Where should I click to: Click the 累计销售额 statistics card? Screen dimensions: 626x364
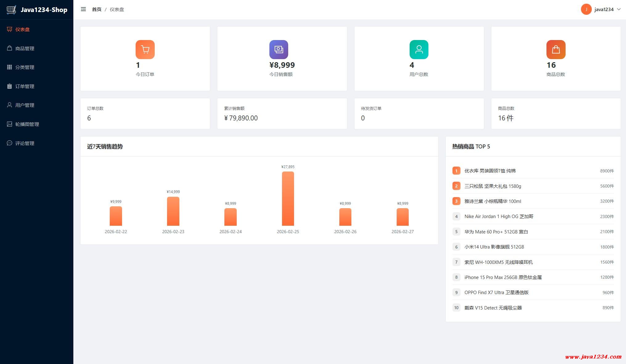tap(282, 114)
